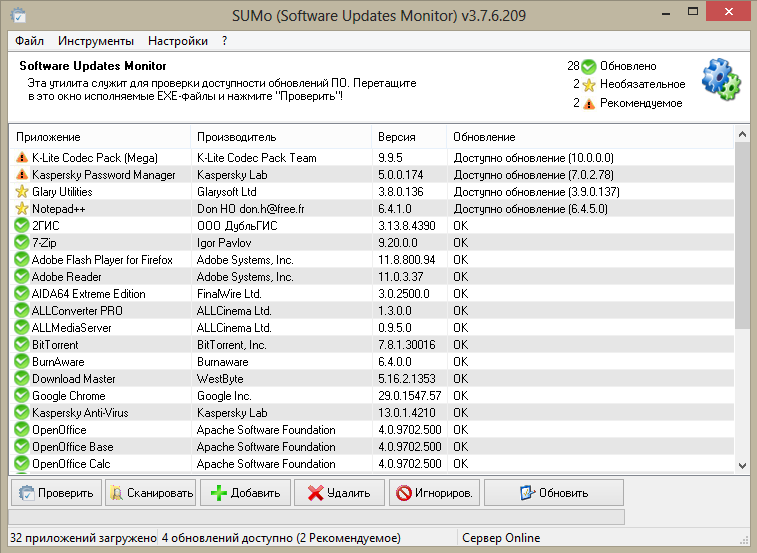Click the Добавить button with plus
This screenshot has height=553, width=757.
pyautogui.click(x=246, y=493)
